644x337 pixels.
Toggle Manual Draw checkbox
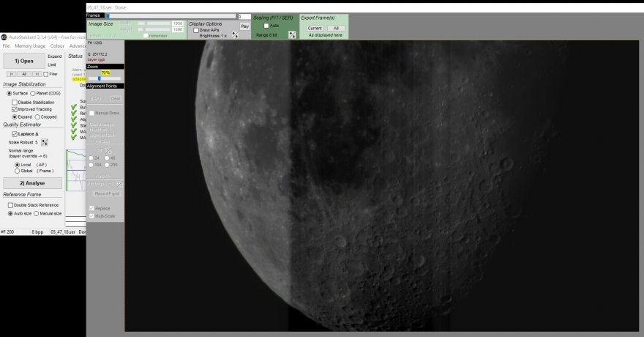[91, 113]
